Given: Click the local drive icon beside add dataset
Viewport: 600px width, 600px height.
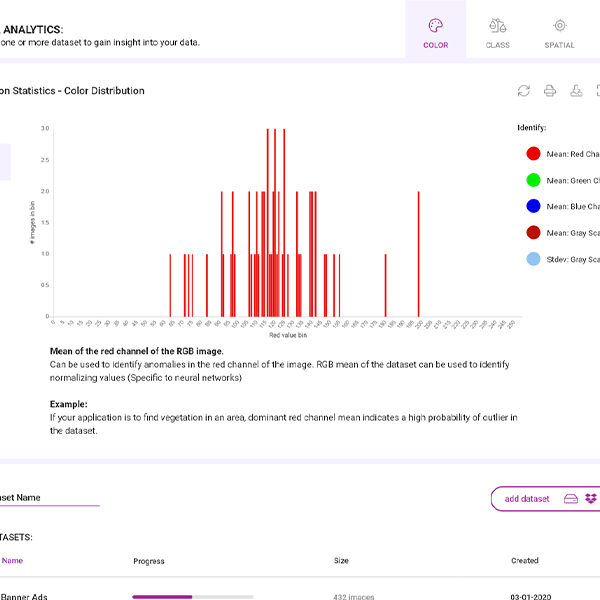Looking at the screenshot, I should (571, 499).
